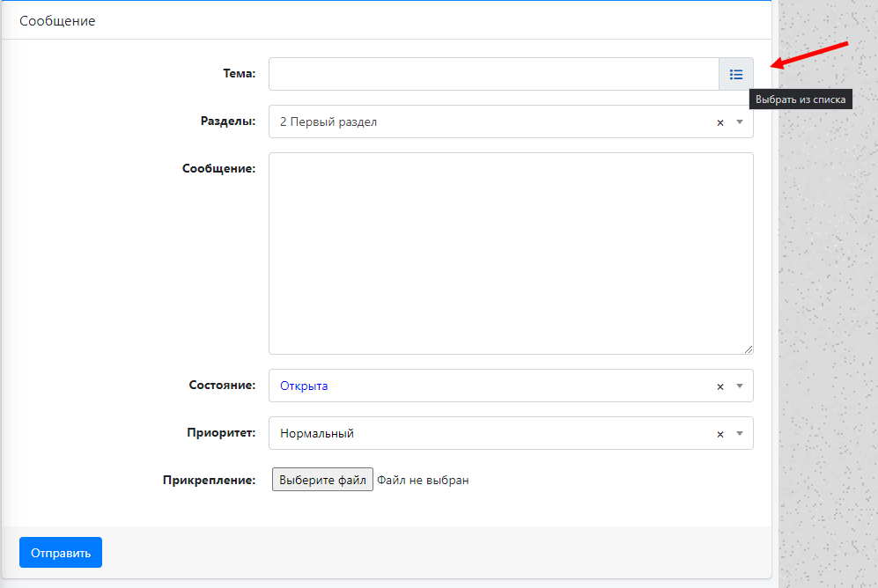878x588 pixels.
Task: Click the "Прикрепление:" field label
Action: (209, 480)
